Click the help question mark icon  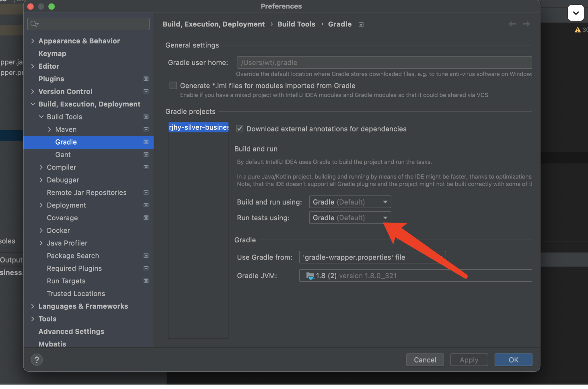tap(37, 360)
